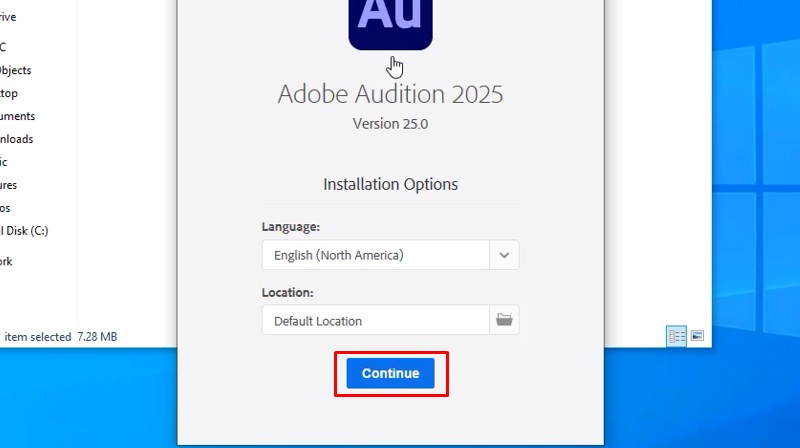Switch File Explorer to large icons view
Image resolution: width=800 pixels, height=448 pixels.
tap(697, 337)
